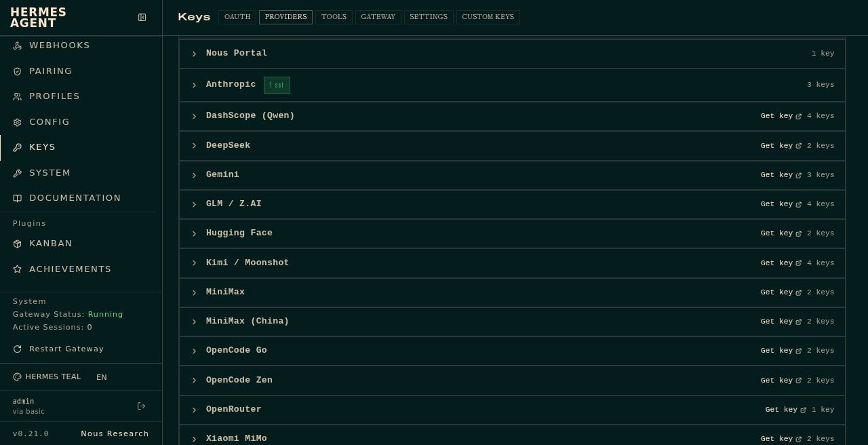Viewport: 868px width, 445px height.
Task: Click the '1 set' badge on Anthropic
Action: pyautogui.click(x=277, y=85)
